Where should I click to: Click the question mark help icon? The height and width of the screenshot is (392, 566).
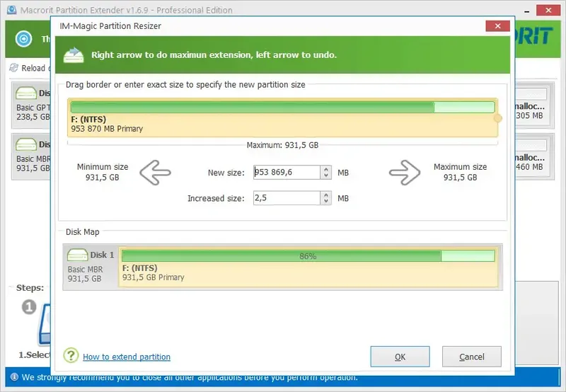point(71,355)
